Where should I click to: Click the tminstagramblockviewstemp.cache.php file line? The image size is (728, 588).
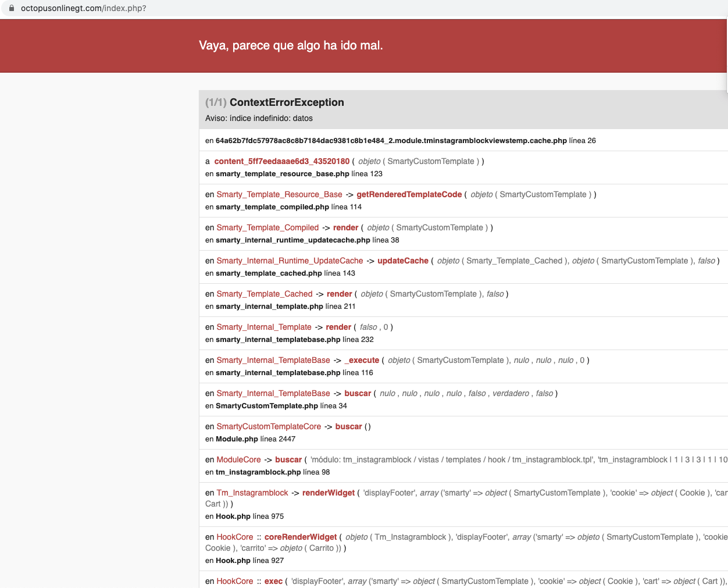click(401, 140)
